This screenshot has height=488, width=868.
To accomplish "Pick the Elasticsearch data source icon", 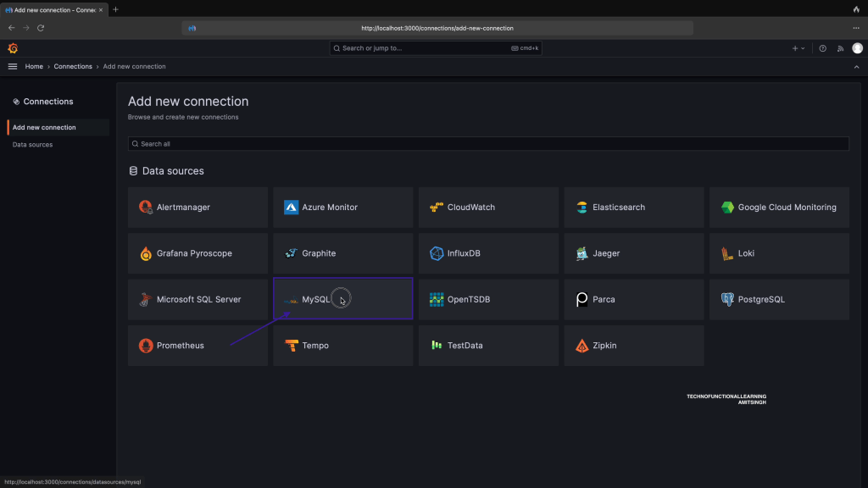I will tap(581, 208).
